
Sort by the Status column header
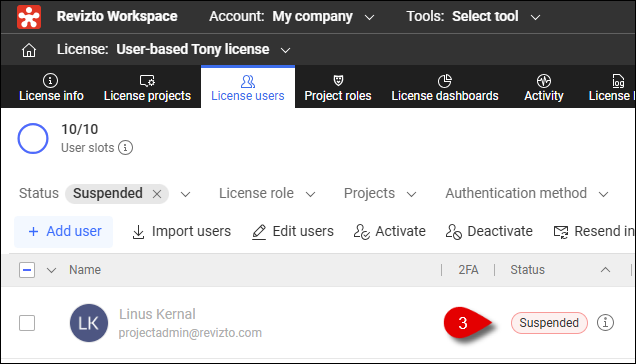pyautogui.click(x=527, y=270)
